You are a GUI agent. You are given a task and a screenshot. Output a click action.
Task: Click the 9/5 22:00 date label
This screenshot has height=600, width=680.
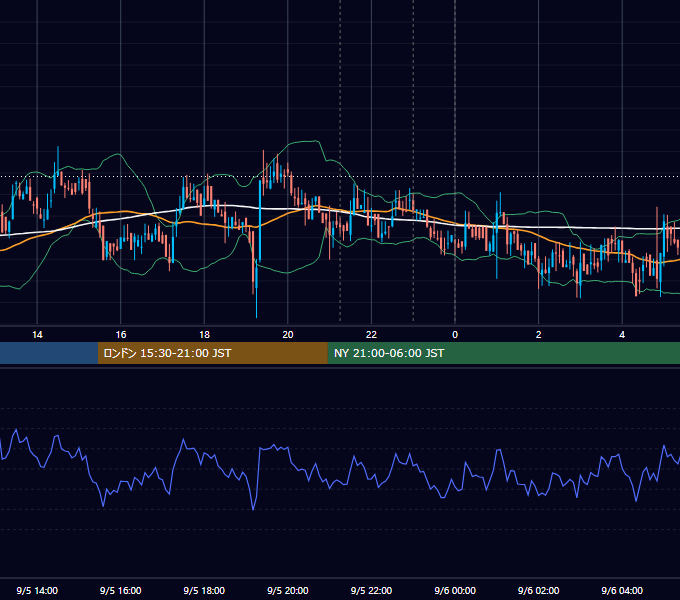(371, 590)
